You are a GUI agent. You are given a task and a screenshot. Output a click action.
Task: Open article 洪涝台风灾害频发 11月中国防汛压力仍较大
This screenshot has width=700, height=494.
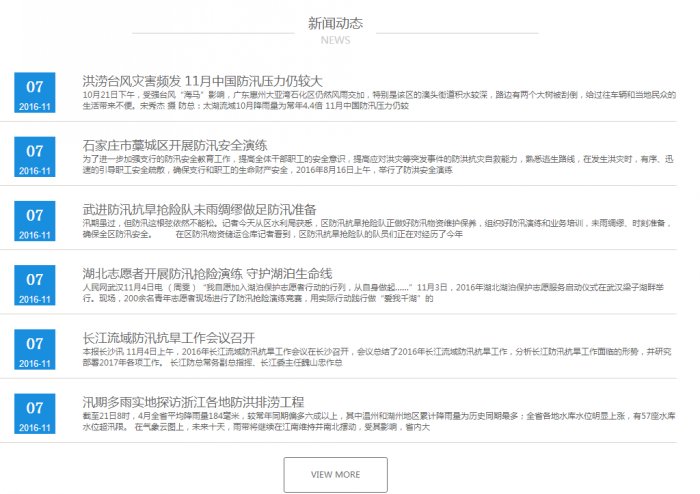tap(202, 81)
